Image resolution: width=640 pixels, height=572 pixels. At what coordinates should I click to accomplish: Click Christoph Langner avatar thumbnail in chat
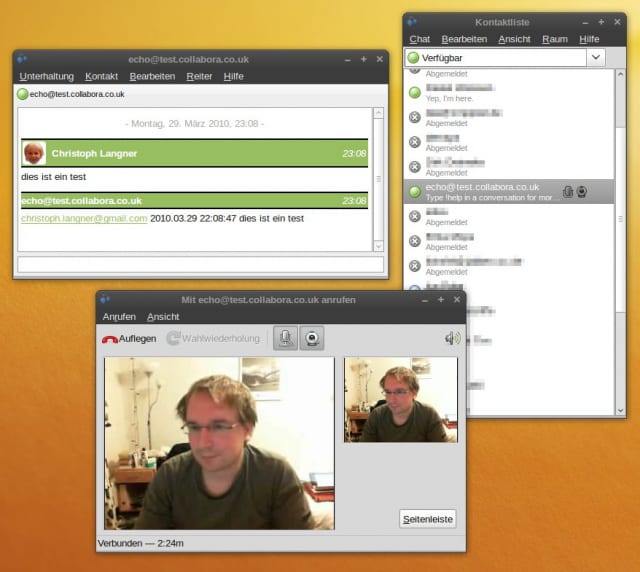tap(34, 153)
